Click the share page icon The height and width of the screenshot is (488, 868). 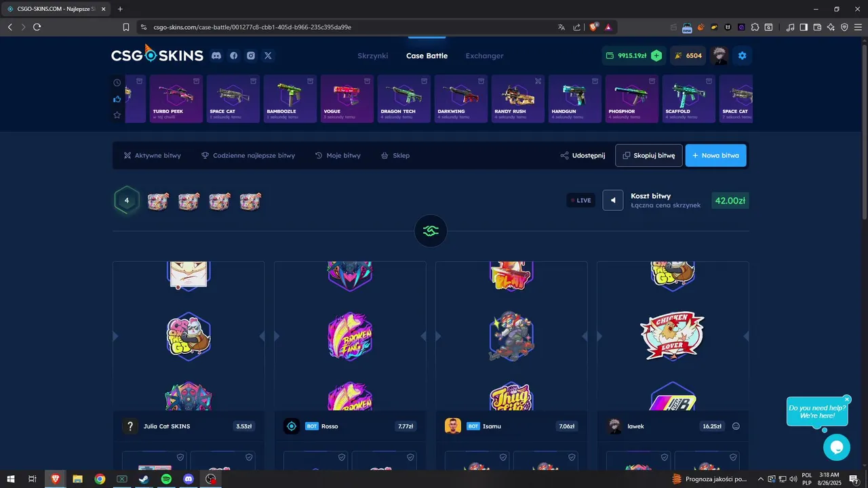click(x=576, y=27)
